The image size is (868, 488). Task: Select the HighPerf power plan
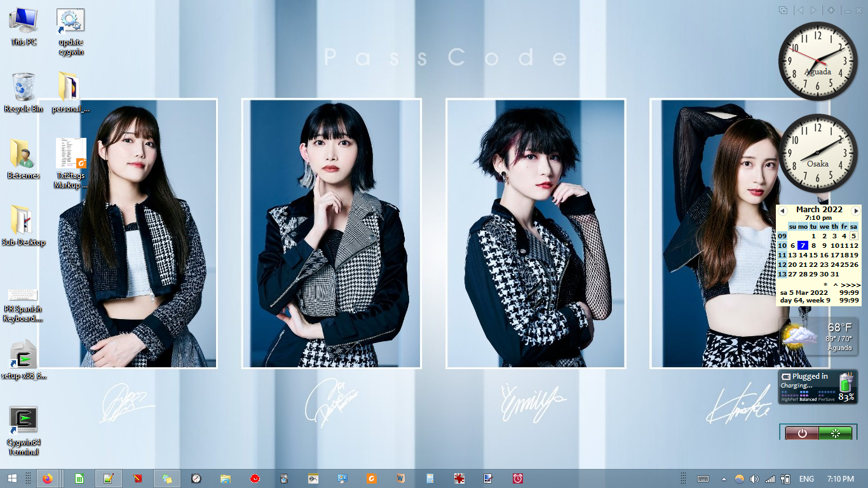(789, 396)
